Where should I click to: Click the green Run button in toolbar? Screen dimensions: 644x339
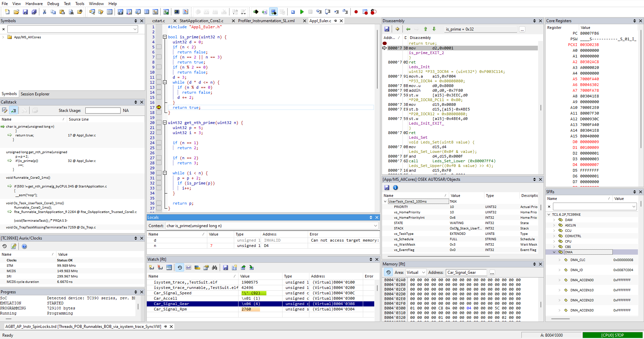302,12
